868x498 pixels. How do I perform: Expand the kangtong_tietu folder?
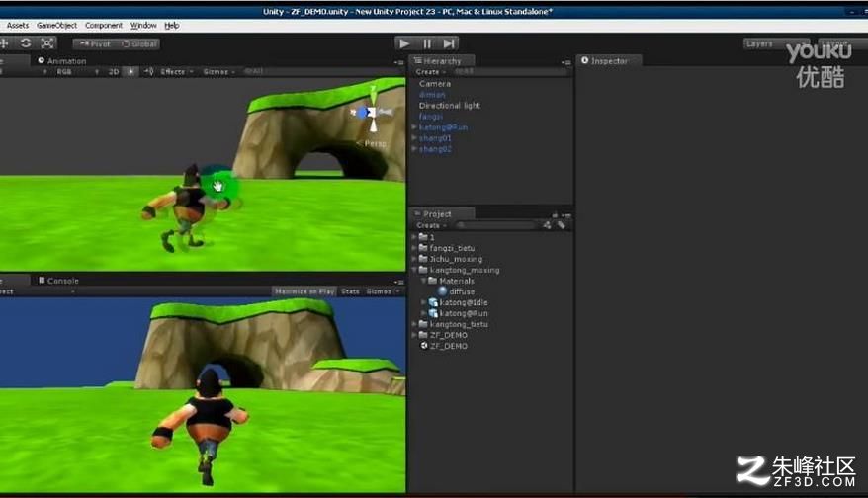[x=413, y=324]
